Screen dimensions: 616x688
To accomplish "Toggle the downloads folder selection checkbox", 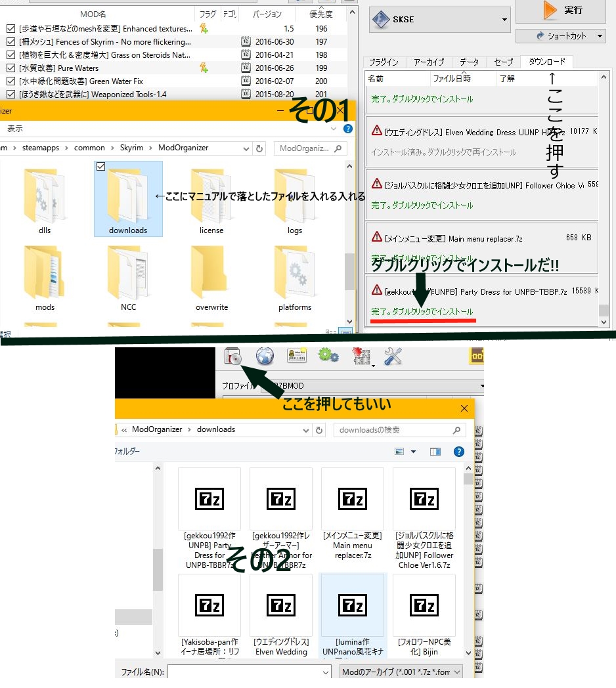I will point(101,166).
